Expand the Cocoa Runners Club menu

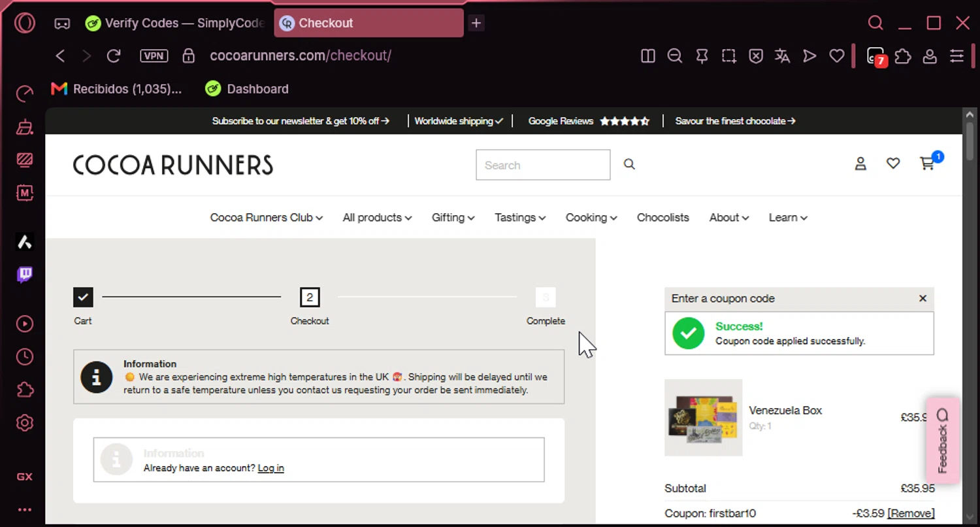click(x=267, y=218)
